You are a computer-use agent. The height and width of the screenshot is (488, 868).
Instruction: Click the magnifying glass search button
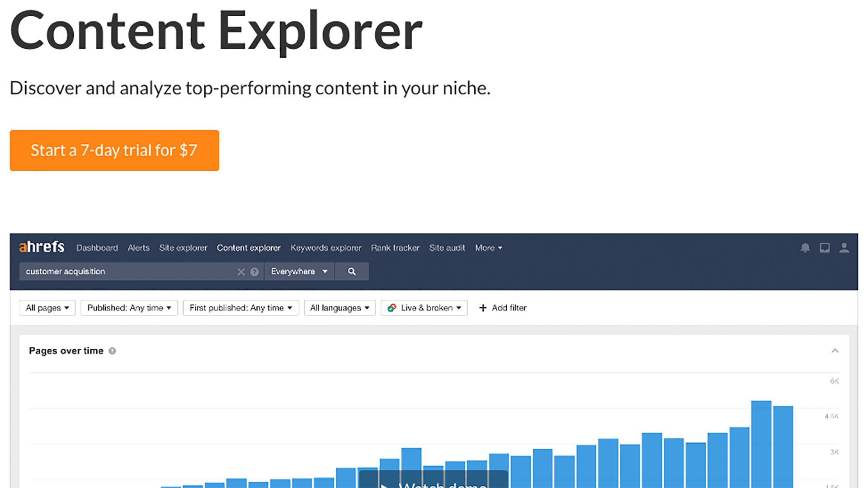pos(352,271)
